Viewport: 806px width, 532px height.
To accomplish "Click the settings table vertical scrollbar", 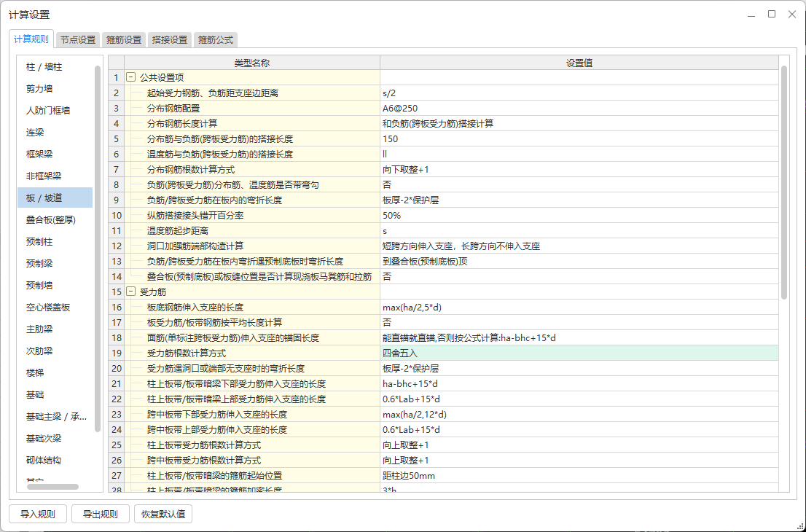I will pos(784,182).
